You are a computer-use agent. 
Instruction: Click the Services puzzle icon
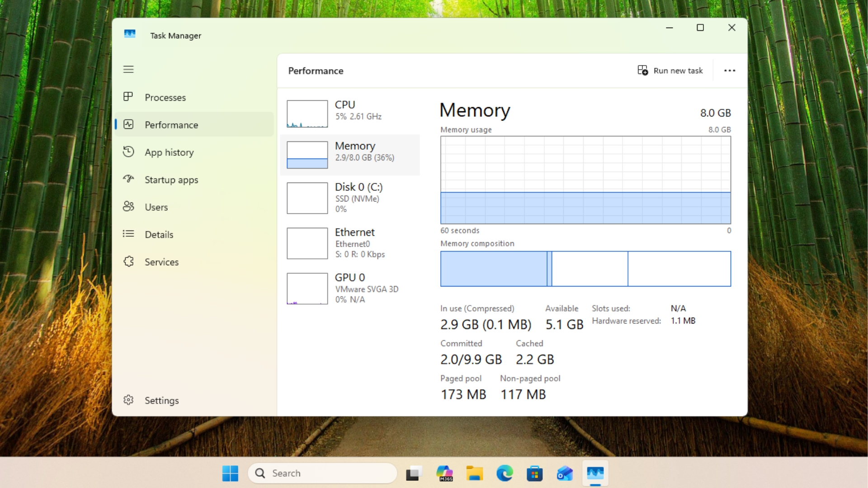[x=128, y=262]
